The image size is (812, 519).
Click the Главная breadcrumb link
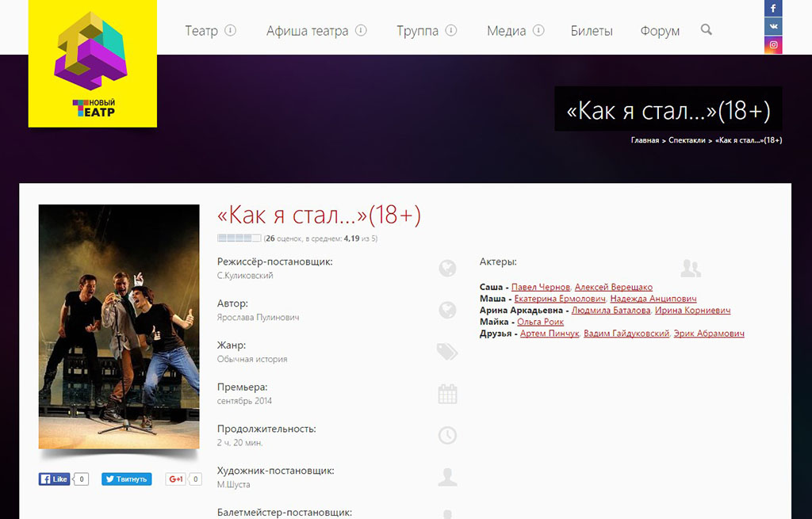click(645, 140)
